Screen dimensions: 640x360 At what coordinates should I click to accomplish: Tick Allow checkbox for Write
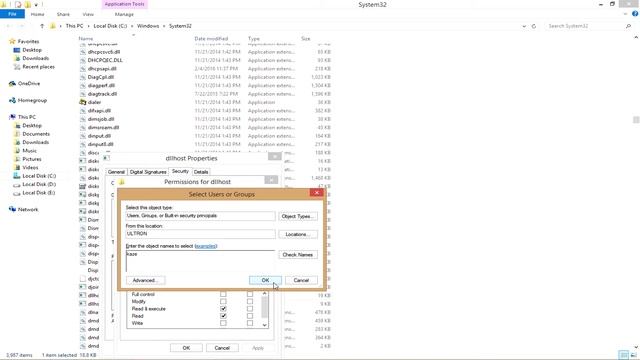click(223, 323)
